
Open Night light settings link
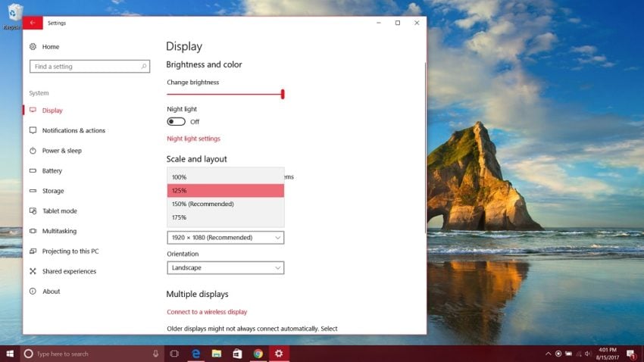(193, 139)
